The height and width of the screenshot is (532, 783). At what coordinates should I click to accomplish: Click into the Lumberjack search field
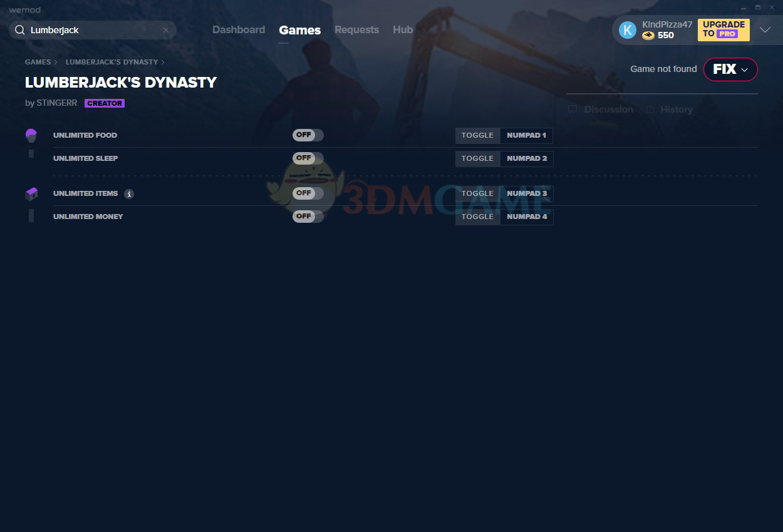pos(94,30)
